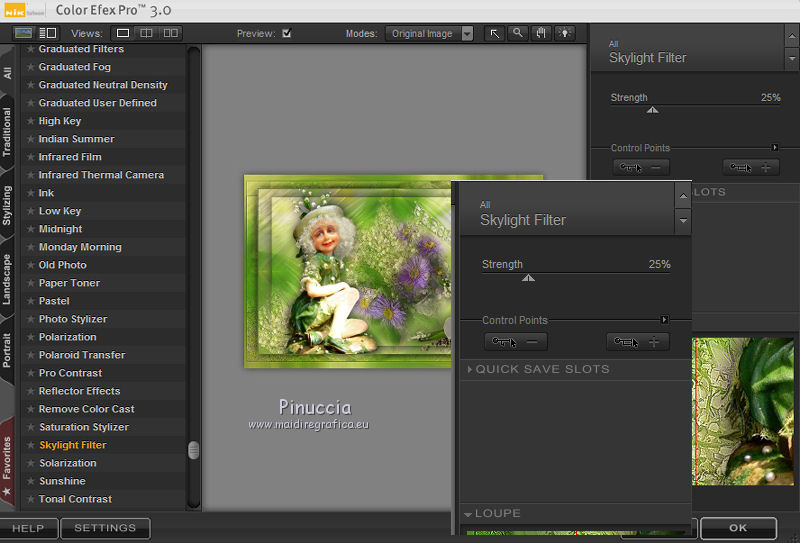
Task: Select the arrow pointer tool
Action: (494, 34)
